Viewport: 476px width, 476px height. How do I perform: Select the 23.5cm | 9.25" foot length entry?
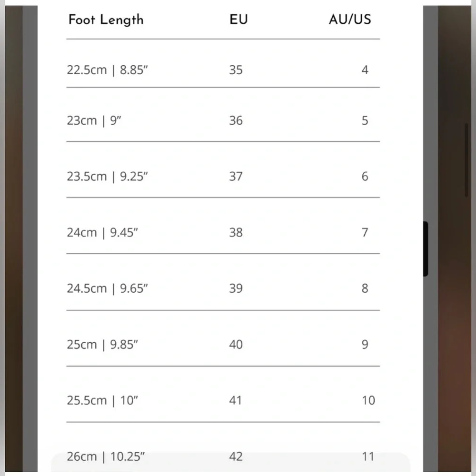point(108,177)
